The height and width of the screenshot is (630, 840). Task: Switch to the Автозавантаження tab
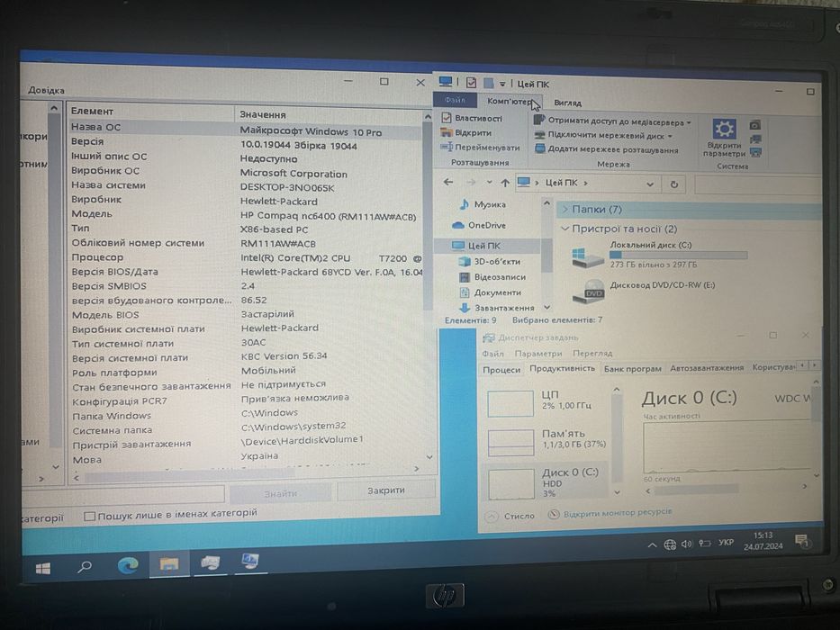[x=706, y=368]
